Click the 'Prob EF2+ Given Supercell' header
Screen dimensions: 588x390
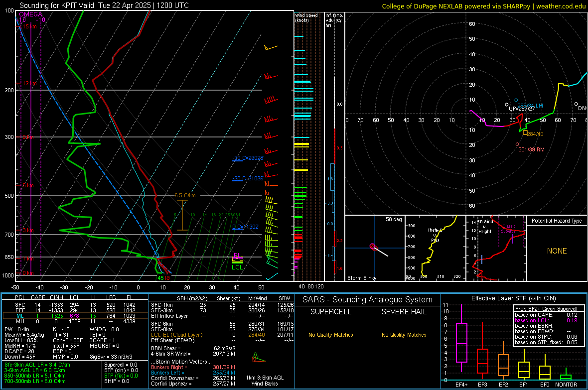click(x=546, y=309)
